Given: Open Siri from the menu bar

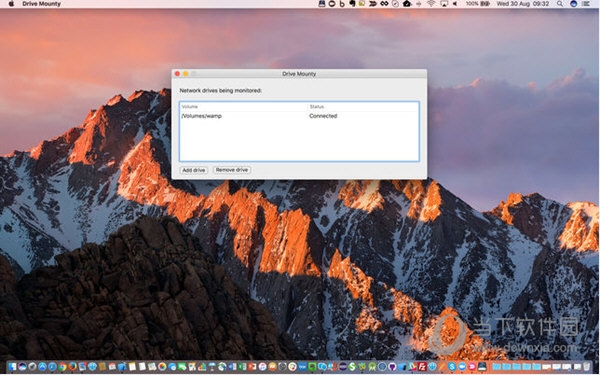Looking at the screenshot, I should tap(574, 4).
